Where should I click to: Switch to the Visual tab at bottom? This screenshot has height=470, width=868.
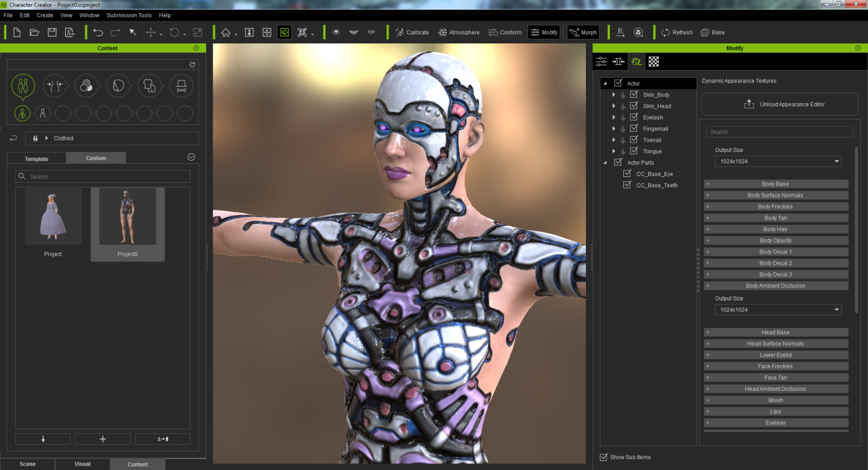click(x=82, y=464)
